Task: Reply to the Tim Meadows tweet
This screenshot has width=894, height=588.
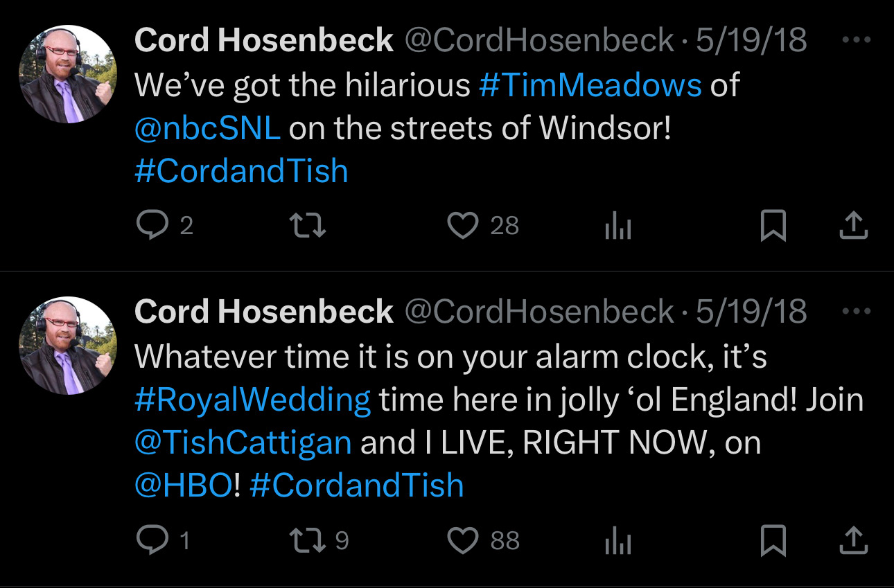Action: (x=152, y=226)
